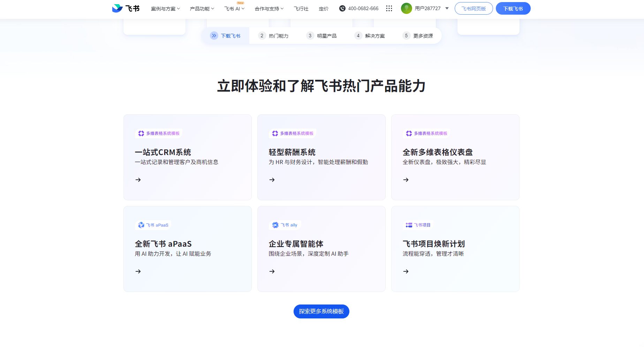Click the 飞书项目 badge icon

pos(409,225)
